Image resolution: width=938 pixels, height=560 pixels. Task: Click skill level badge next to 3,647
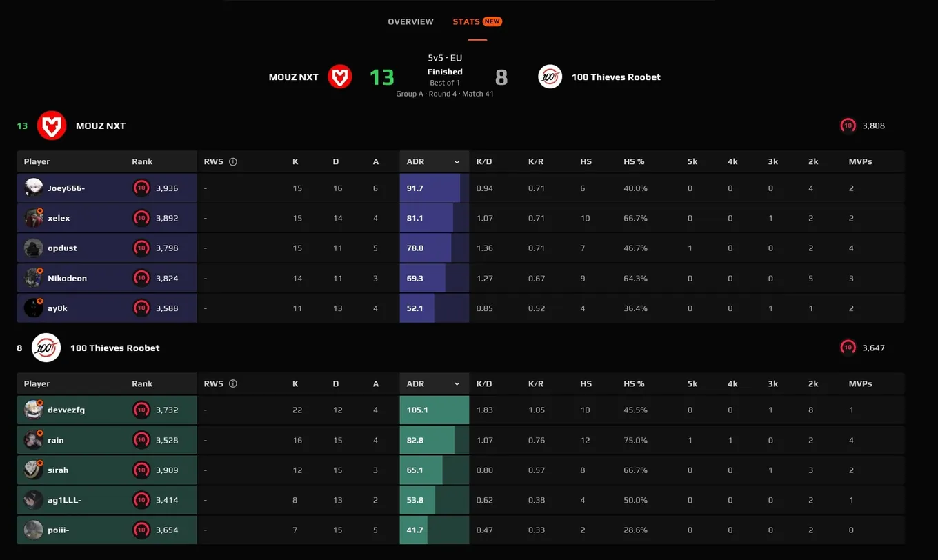click(x=848, y=348)
